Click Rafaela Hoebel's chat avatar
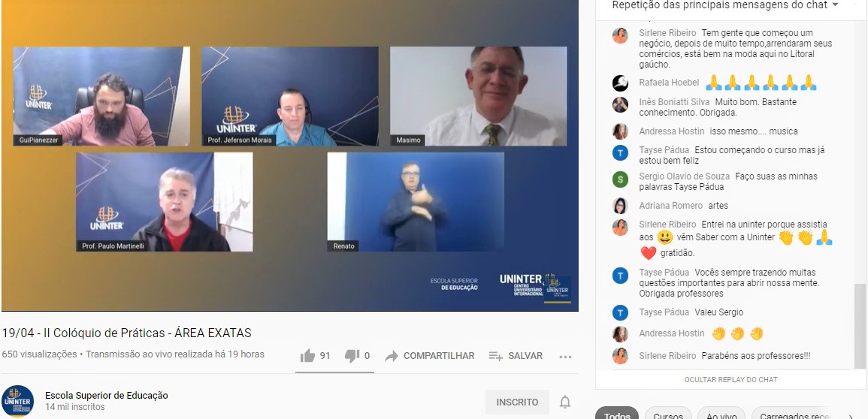The image size is (868, 419). pos(620,83)
